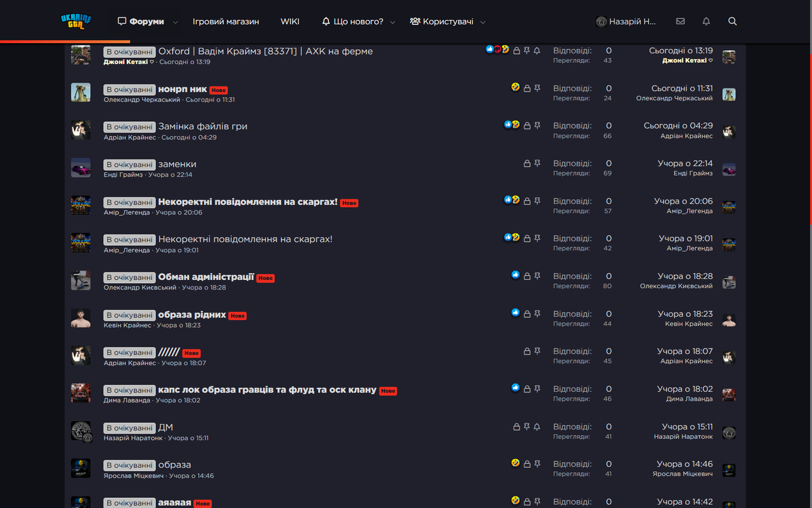Click the like reaction in Обман адміністрації row

pos(516,275)
